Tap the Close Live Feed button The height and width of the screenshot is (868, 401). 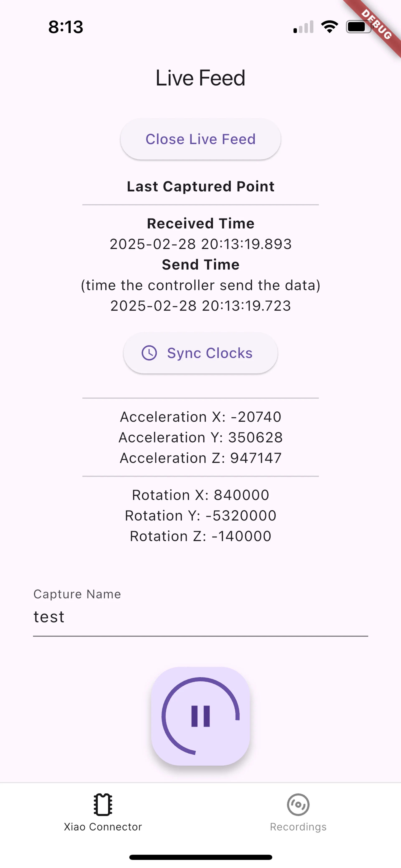200,139
